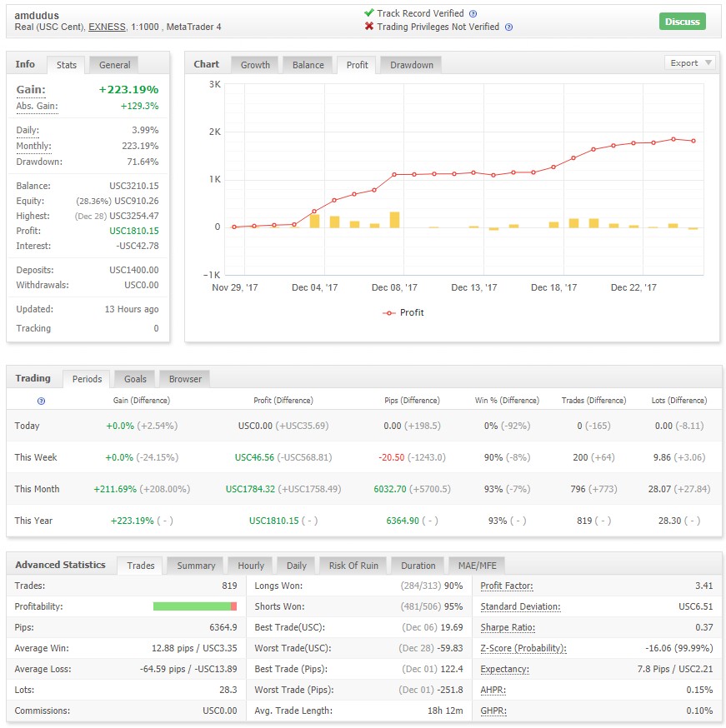
Task: Open the Export dropdown menu
Action: 690,63
